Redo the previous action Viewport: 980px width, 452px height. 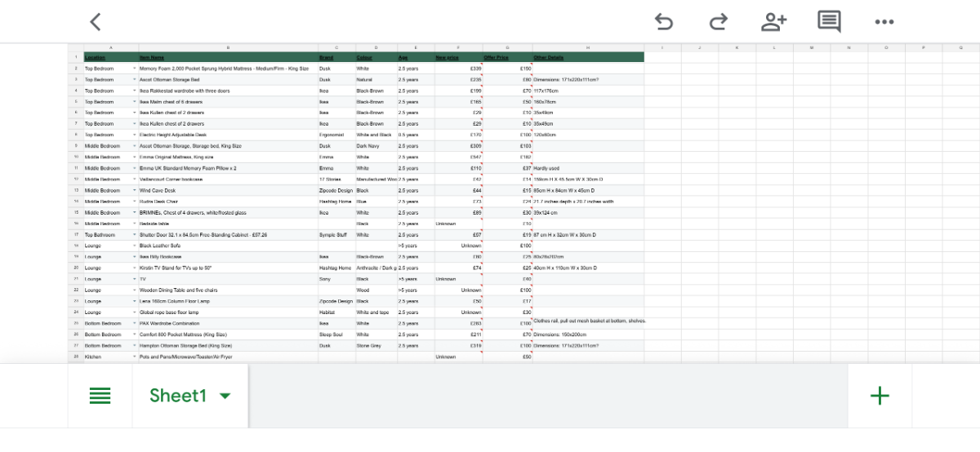(718, 22)
